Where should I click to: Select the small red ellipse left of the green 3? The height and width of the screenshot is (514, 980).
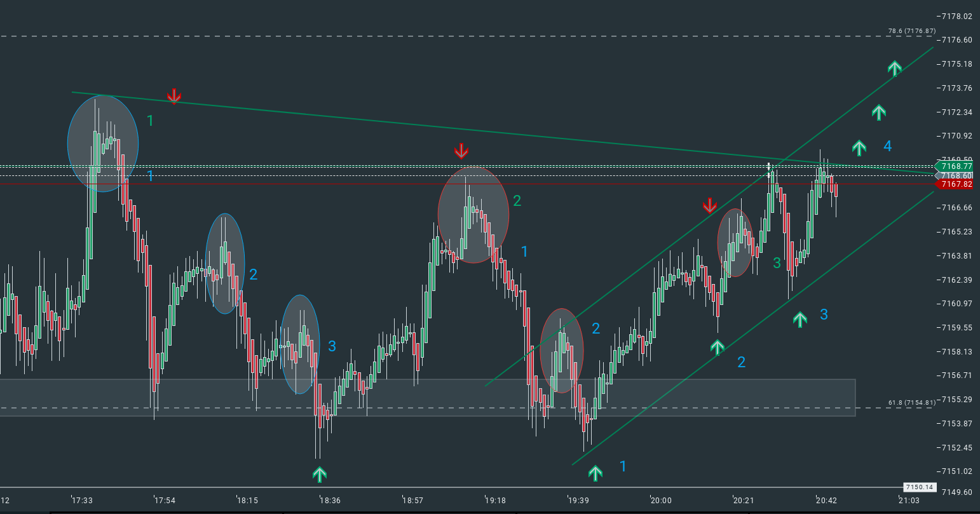(x=735, y=243)
